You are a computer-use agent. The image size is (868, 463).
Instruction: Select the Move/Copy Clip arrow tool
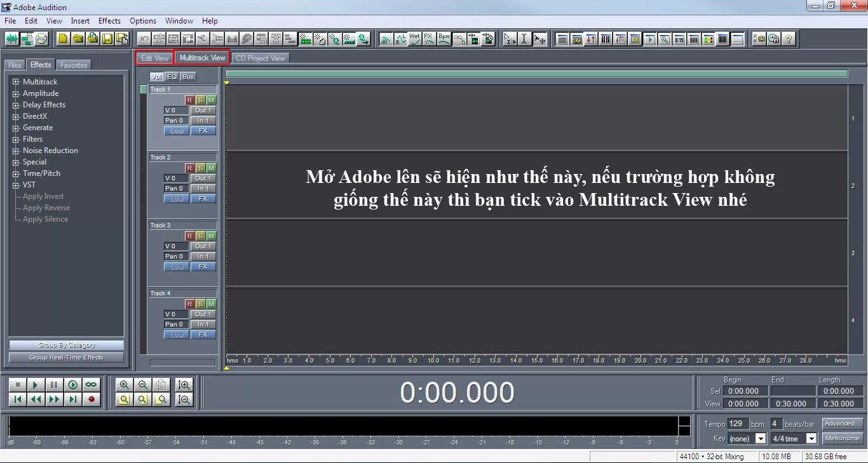pyautogui.click(x=539, y=39)
